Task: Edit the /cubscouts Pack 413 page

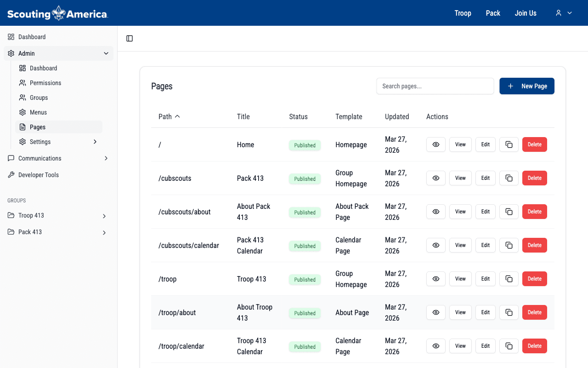Action: (486, 178)
